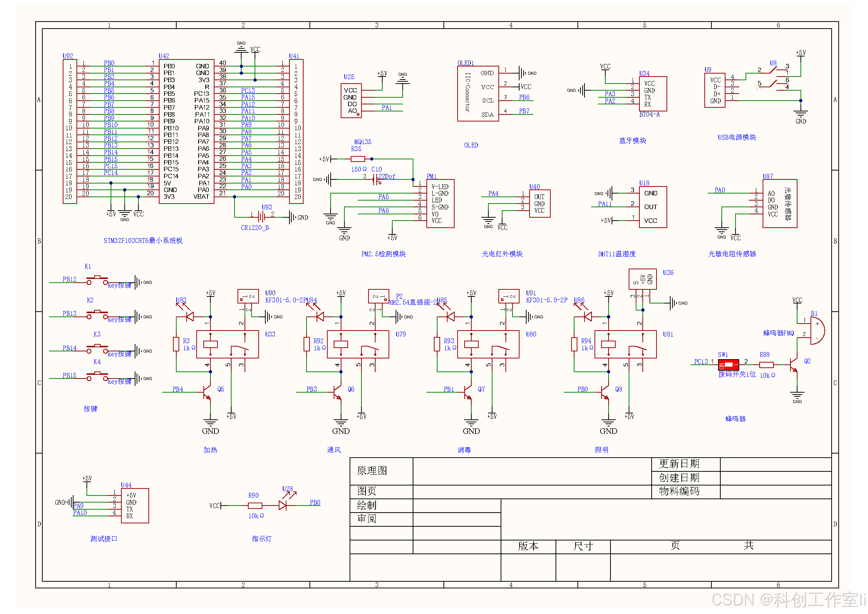The height and width of the screenshot is (614, 868).
Task: Select capacitor C10 220uf symbol
Action: click(376, 180)
